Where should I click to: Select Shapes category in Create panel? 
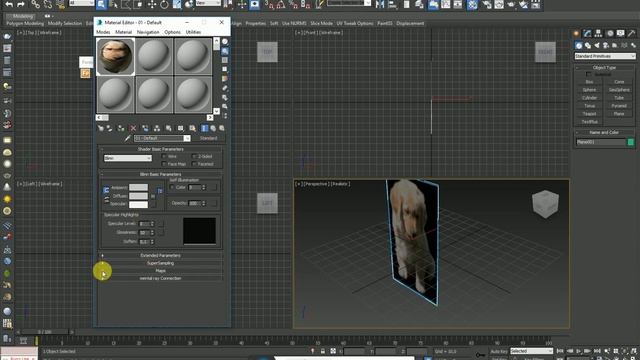coord(588,45)
